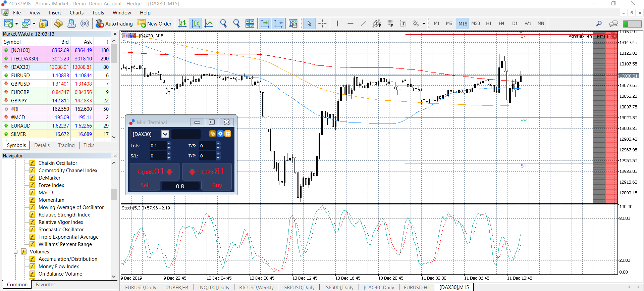Switch chart to bar chart

[x=182, y=23]
